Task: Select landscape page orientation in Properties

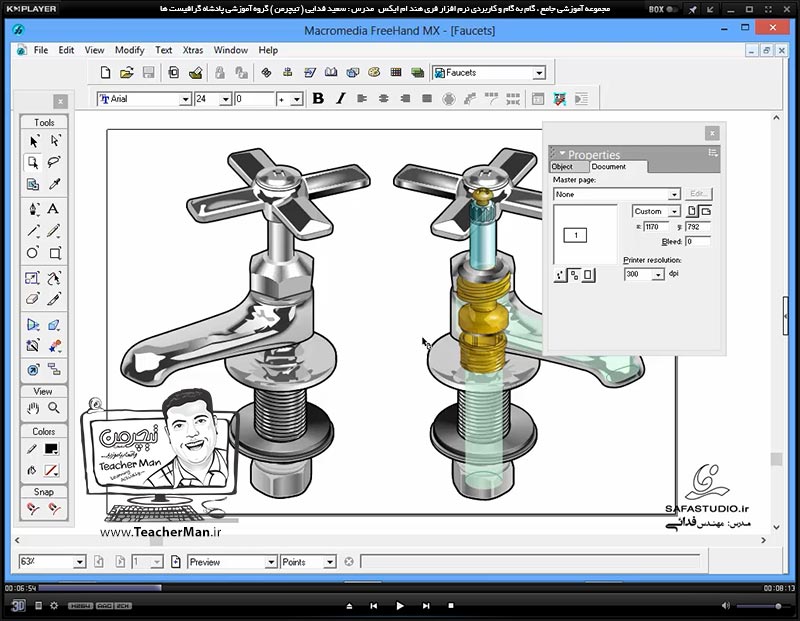Action: (705, 211)
